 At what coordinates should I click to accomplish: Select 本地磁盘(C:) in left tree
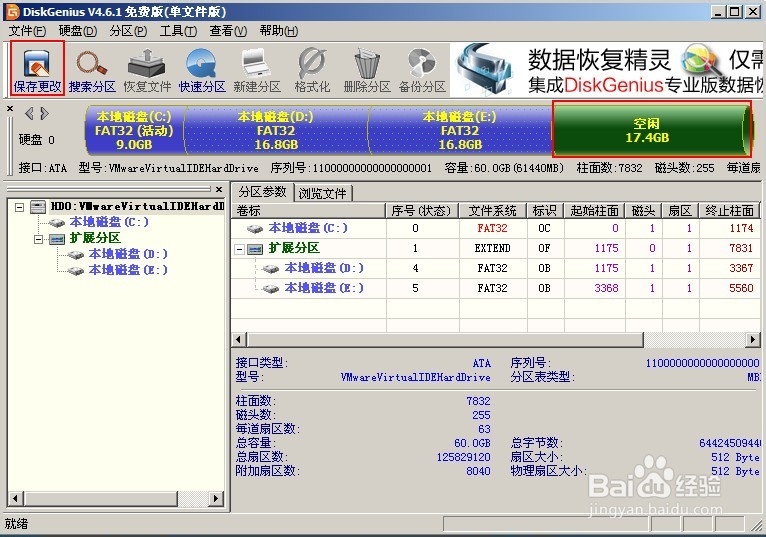(x=109, y=222)
